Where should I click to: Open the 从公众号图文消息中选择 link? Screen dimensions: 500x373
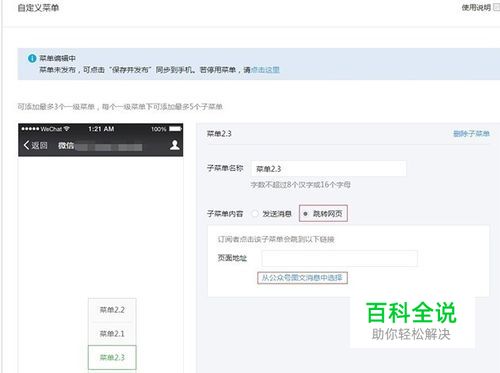click(302, 278)
